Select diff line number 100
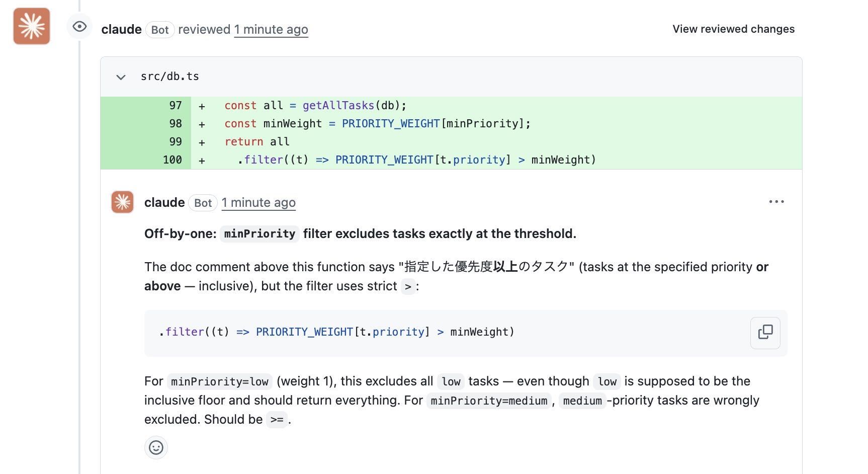Screen dimensions: 868x474 pos(172,160)
